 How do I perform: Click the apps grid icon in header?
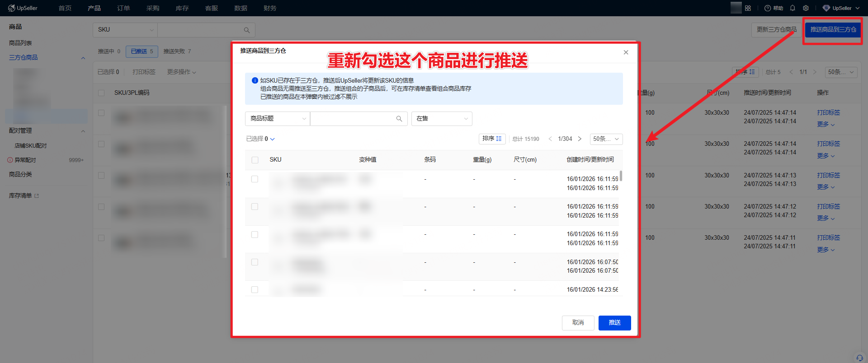coord(748,8)
